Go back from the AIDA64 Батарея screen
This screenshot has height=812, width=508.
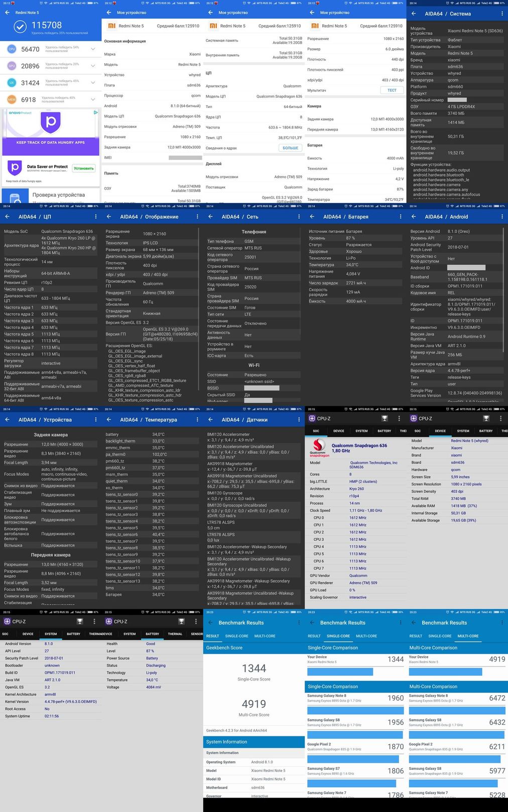pyautogui.click(x=312, y=217)
